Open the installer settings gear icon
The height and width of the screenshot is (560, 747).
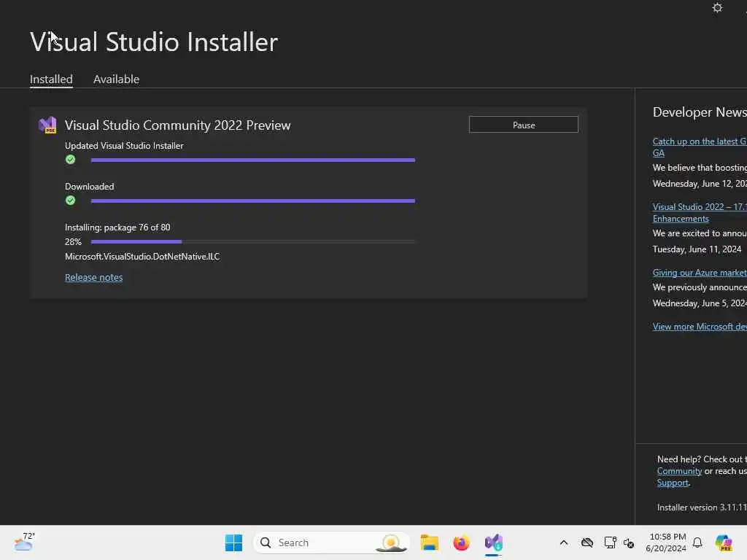point(717,7)
